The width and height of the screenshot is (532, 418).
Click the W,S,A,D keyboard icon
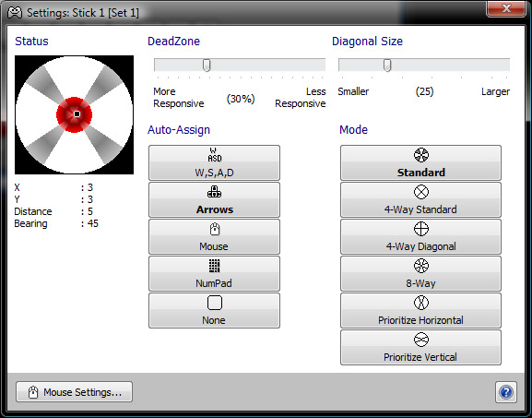[x=215, y=155]
